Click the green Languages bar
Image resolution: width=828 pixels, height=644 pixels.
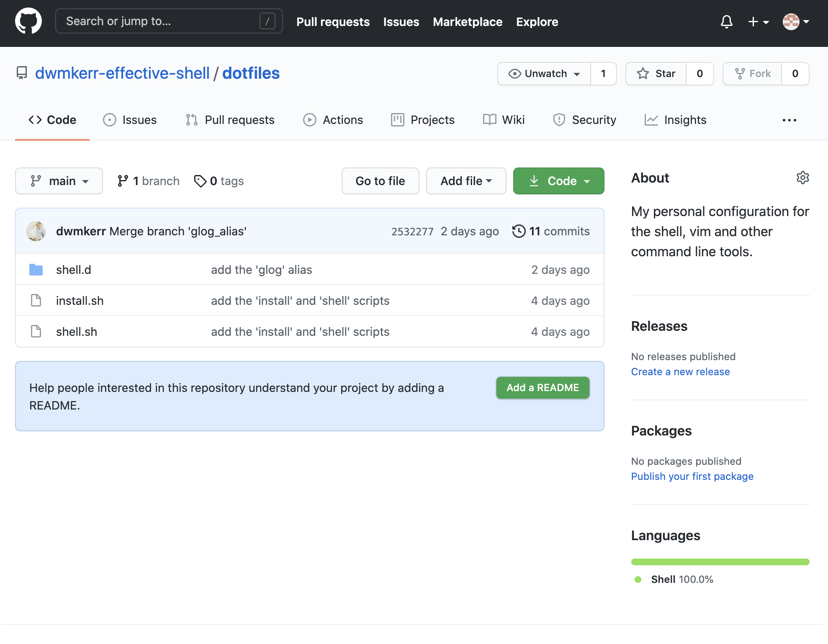point(720,562)
